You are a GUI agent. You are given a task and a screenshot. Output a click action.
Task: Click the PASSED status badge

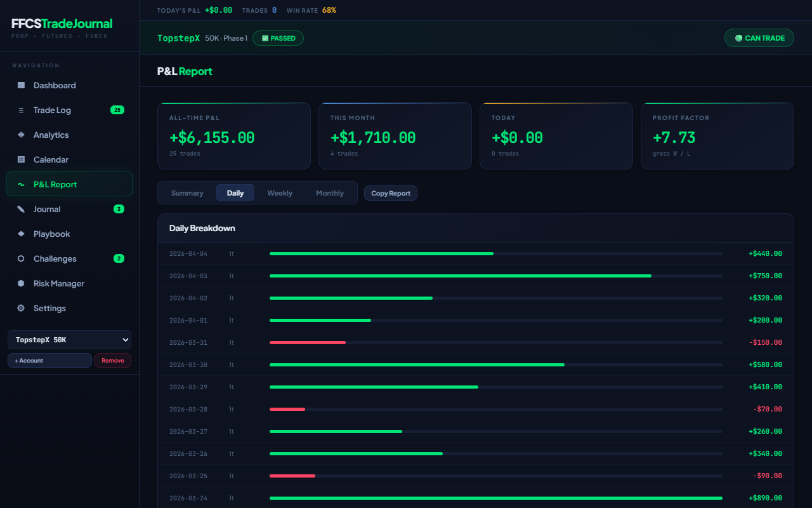(278, 38)
